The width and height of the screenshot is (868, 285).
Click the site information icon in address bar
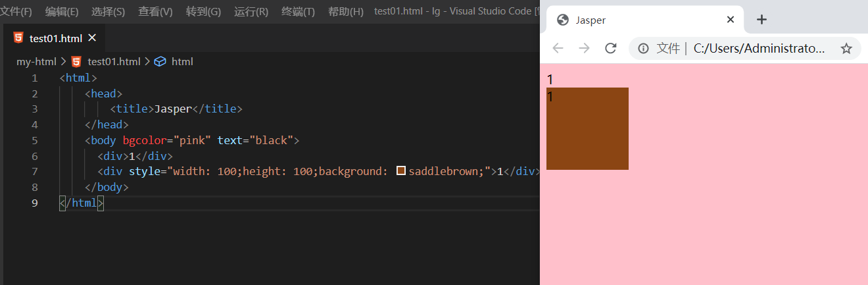point(643,48)
